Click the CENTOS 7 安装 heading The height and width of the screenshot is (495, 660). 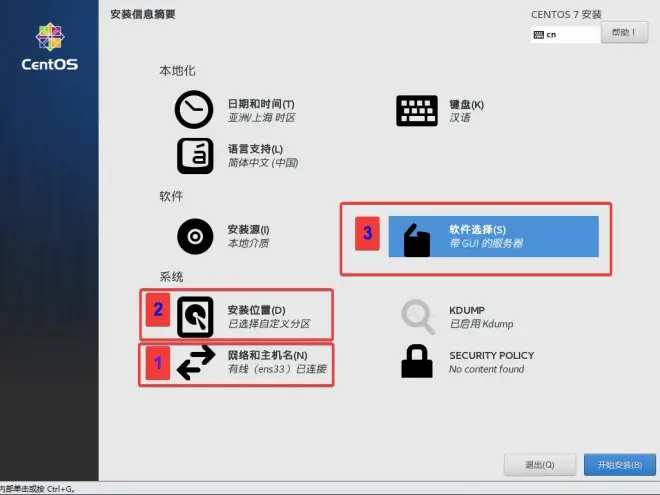click(566, 14)
